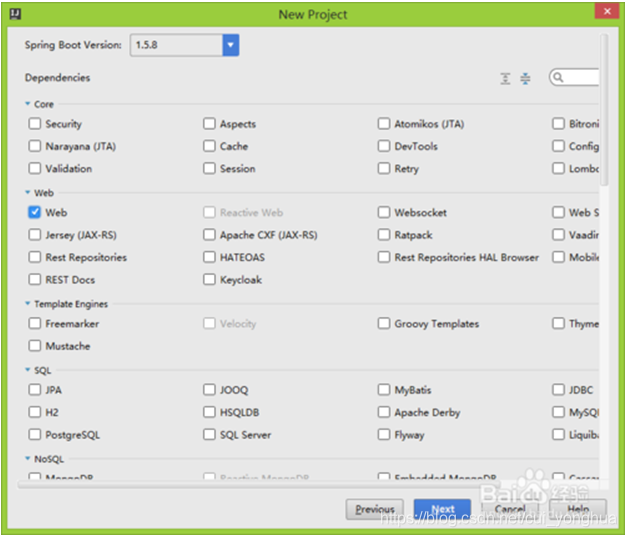Enable Flyway migration dependency

384,435
